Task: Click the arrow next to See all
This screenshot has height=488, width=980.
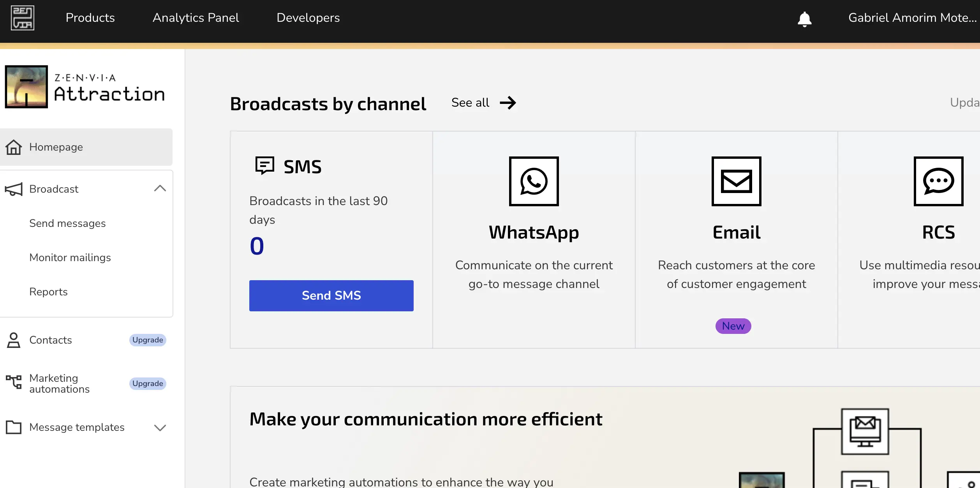Action: pyautogui.click(x=508, y=103)
